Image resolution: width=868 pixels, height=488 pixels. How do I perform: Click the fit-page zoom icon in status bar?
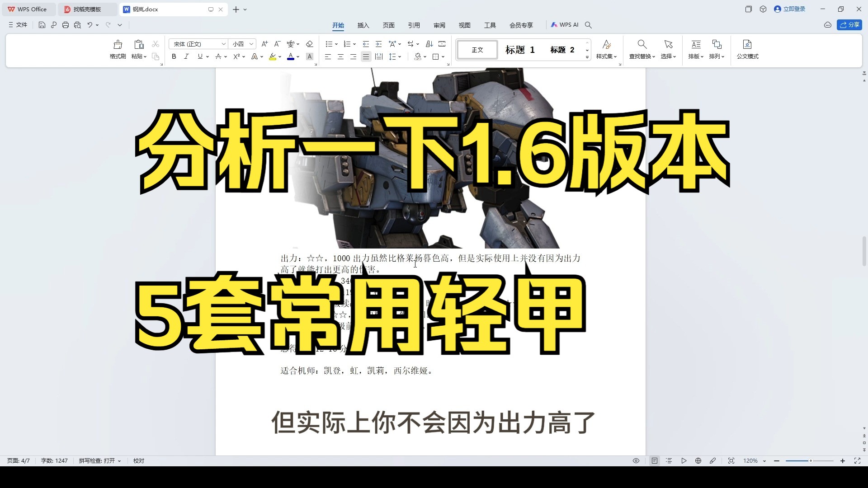[x=731, y=461]
